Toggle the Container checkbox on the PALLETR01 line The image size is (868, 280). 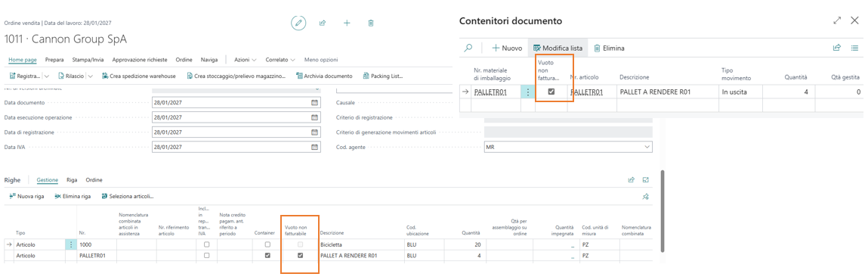coord(267,256)
